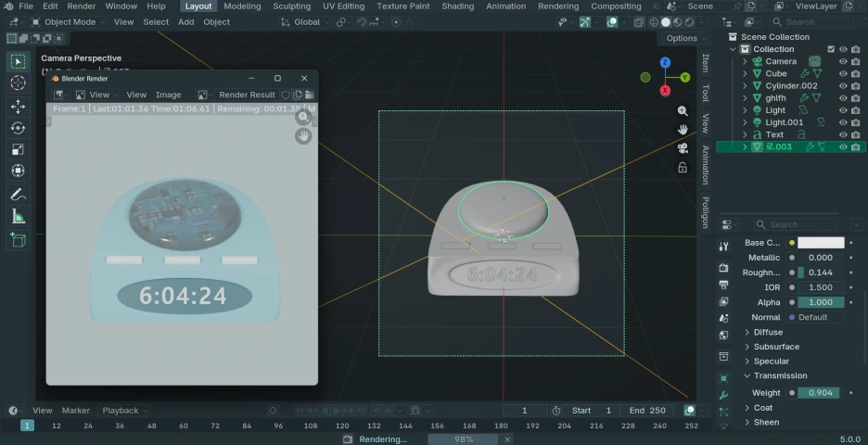This screenshot has height=445, width=868.
Task: Click the pan hand icon in Blender Render window
Action: (x=303, y=135)
